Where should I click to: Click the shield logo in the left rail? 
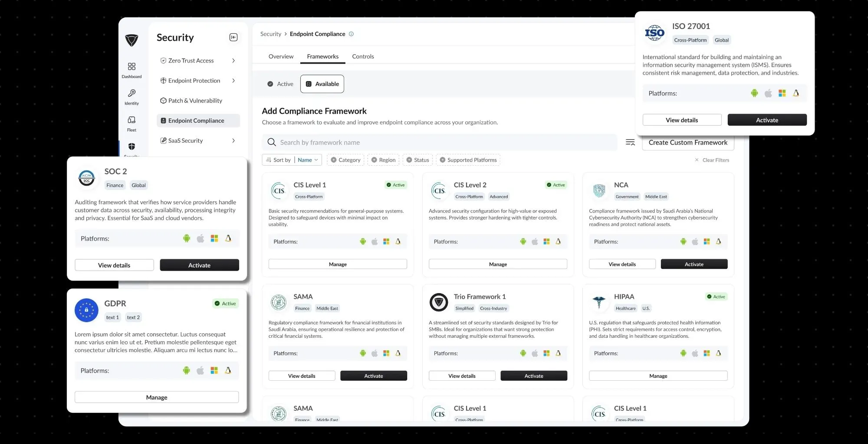point(132,40)
